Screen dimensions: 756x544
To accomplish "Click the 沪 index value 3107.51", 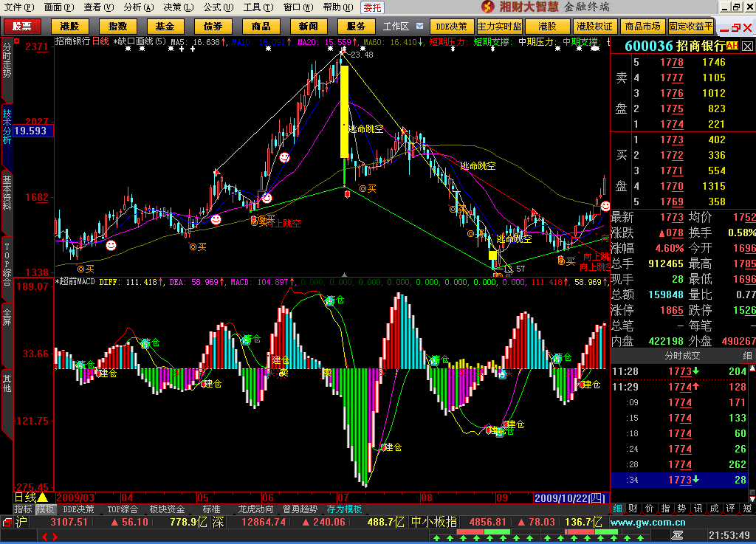I will pyautogui.click(x=69, y=523).
